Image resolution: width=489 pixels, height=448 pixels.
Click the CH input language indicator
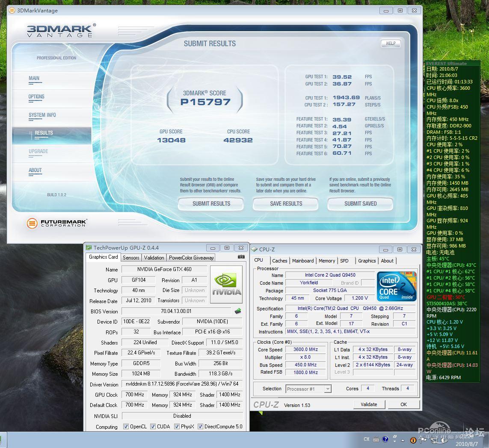pos(367,439)
